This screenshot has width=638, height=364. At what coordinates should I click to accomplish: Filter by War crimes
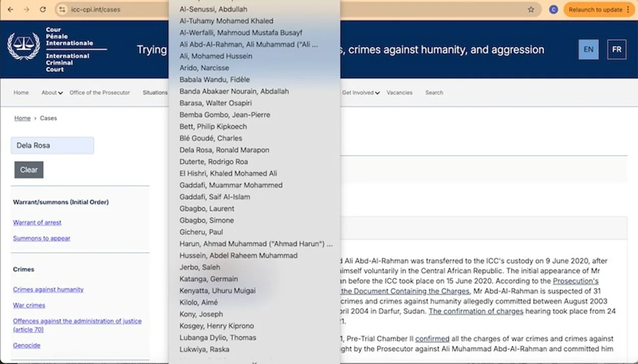tap(29, 305)
